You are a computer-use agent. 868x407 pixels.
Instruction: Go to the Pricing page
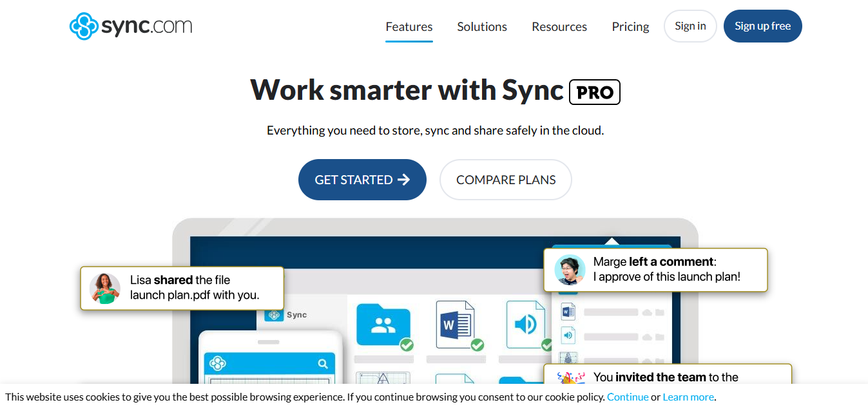coord(630,26)
